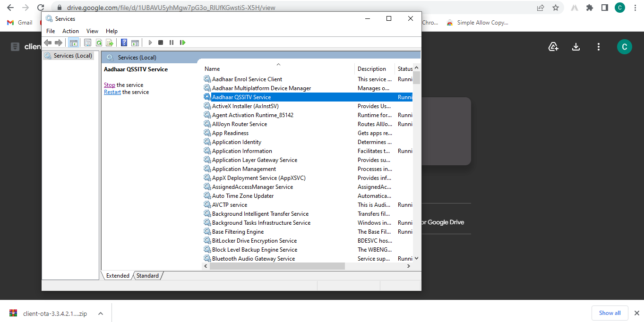Select BitLocker Drive Encryption Service
The image size is (644, 322).
point(308,241)
